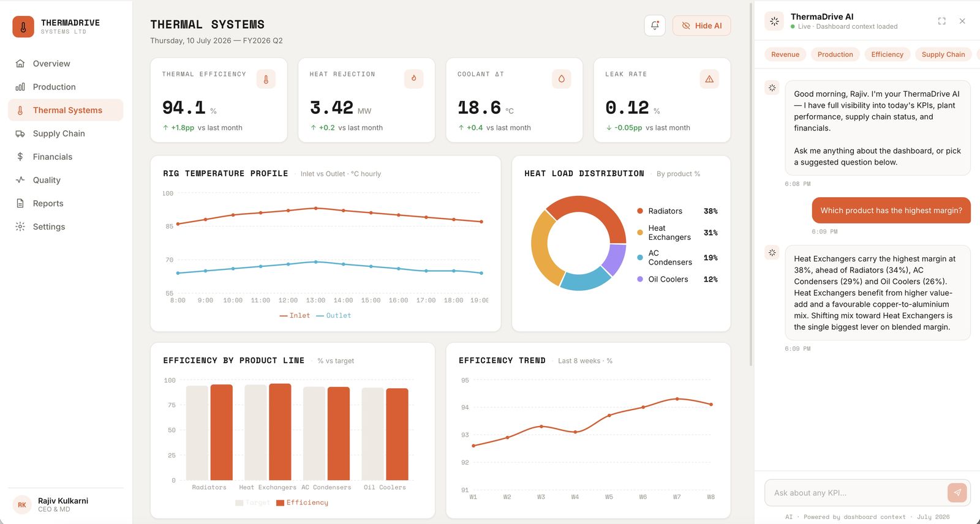Image resolution: width=980 pixels, height=524 pixels.
Task: Go to Supply Chain section
Action: (66, 133)
